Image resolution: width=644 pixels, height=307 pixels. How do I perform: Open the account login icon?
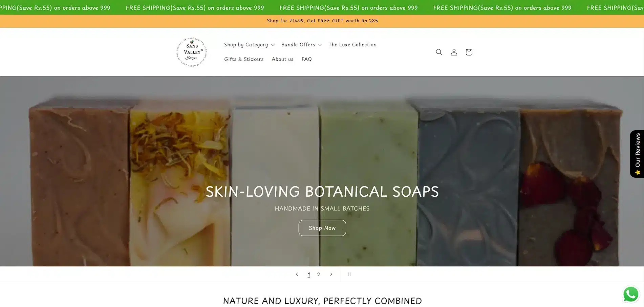(x=454, y=52)
